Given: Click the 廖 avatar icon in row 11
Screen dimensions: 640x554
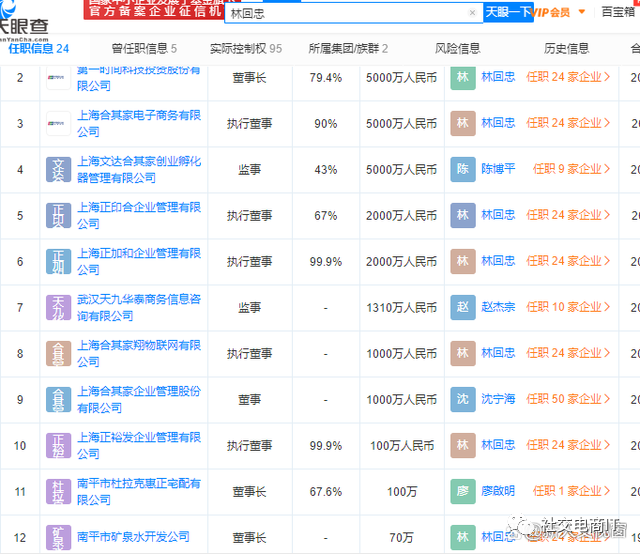Looking at the screenshot, I should pos(463,491).
